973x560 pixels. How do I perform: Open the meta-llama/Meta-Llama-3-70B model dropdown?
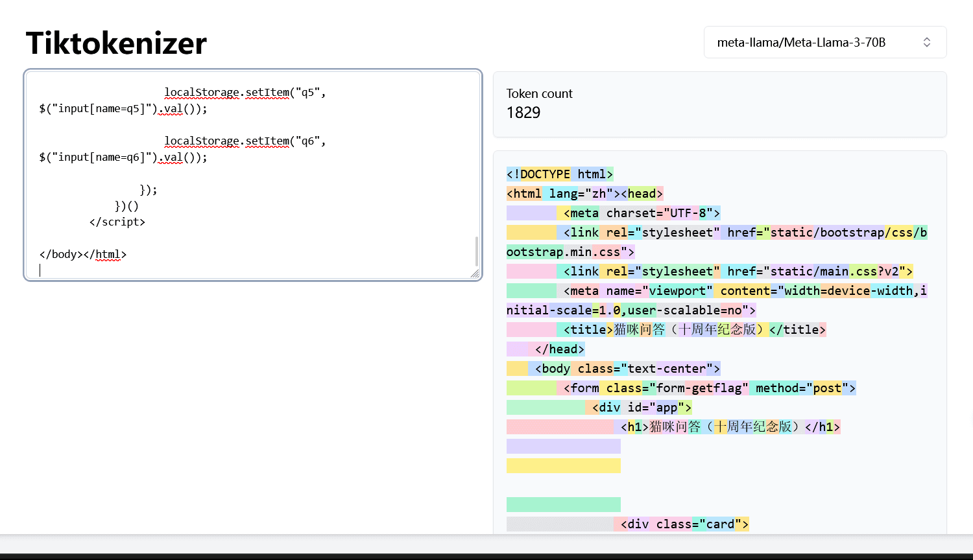coord(824,42)
